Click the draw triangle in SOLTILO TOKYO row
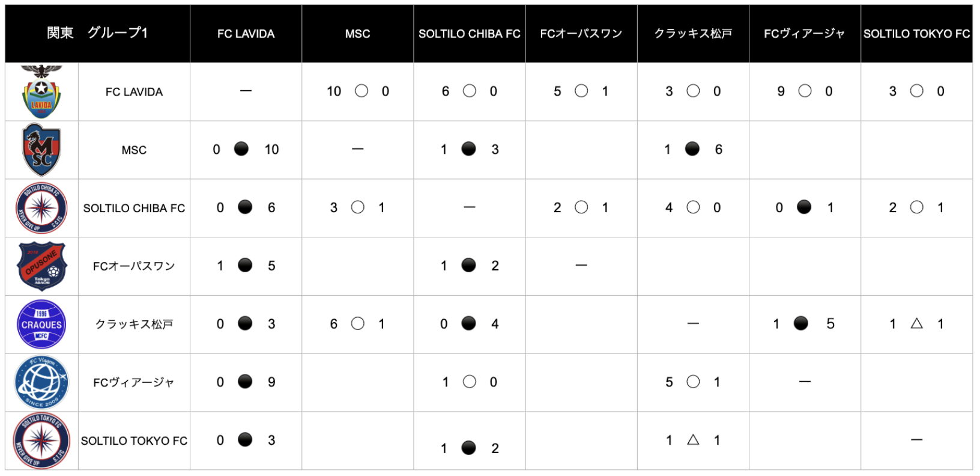 (693, 440)
